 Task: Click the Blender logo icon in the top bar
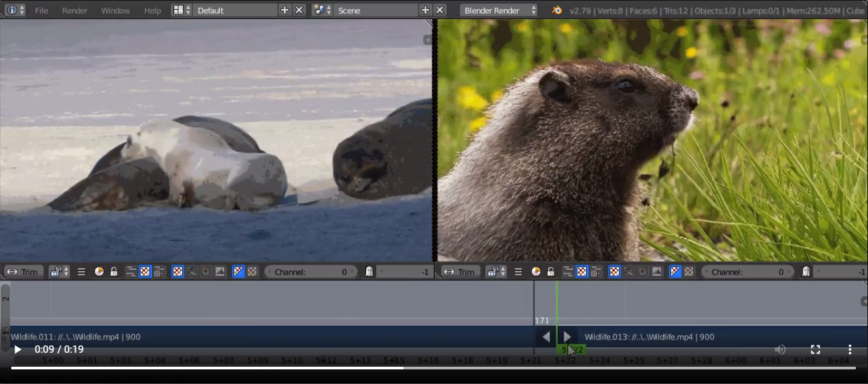(x=557, y=10)
